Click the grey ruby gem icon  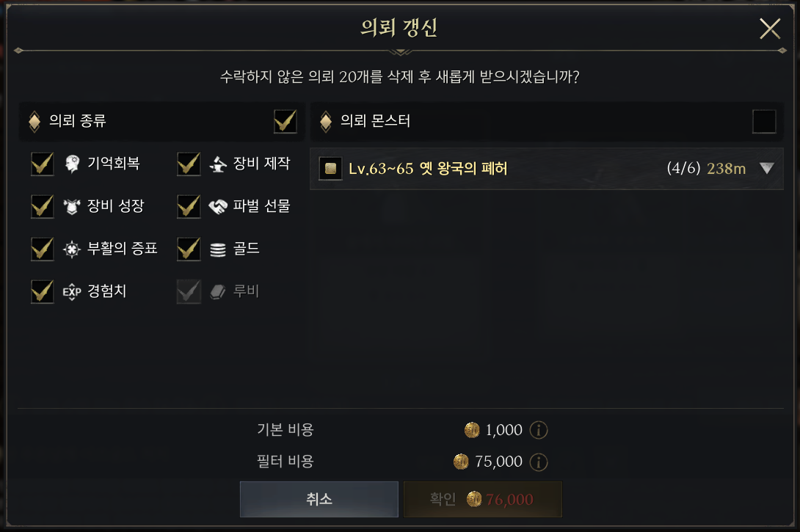pyautogui.click(x=217, y=291)
